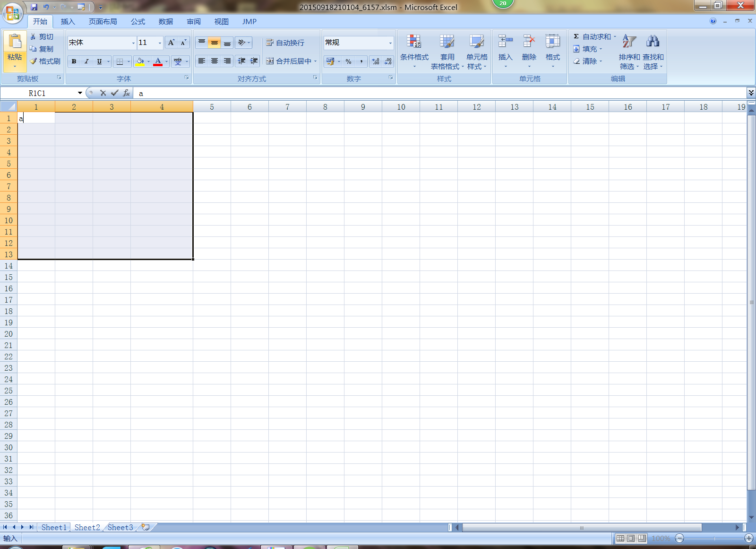The width and height of the screenshot is (756, 549).
Task: Expand the number format 常规 dropdown
Action: (390, 43)
